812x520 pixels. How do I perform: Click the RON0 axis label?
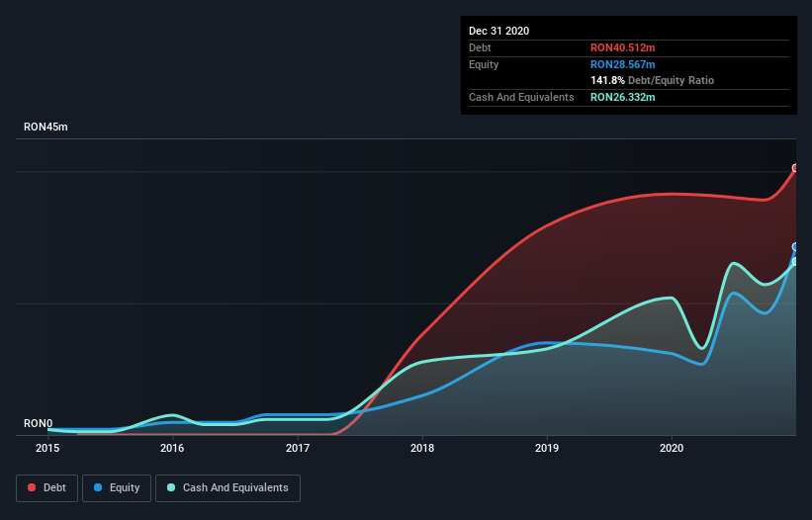(x=38, y=423)
